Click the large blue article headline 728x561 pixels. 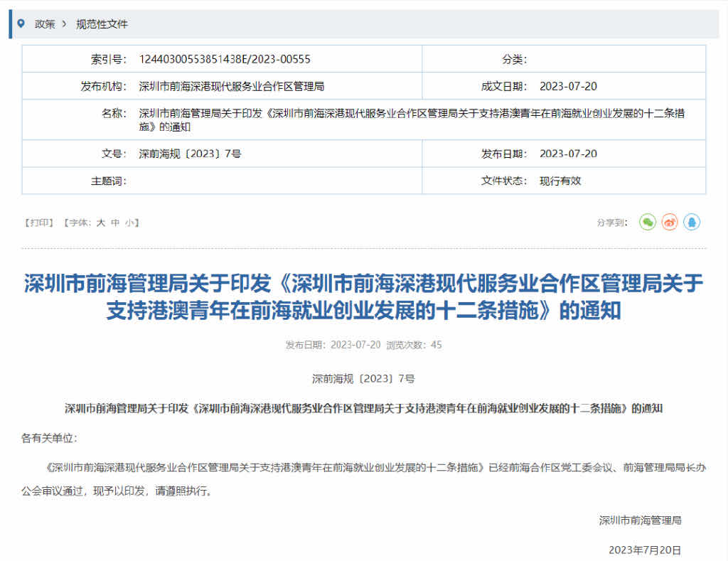[x=363, y=297]
